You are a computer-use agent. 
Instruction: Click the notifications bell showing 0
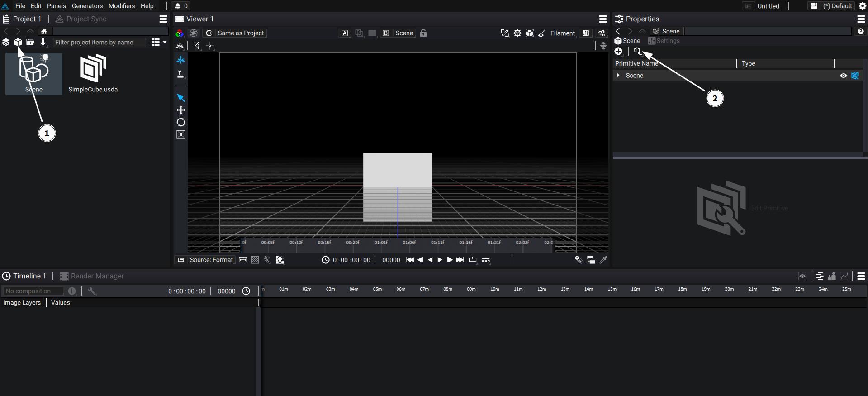pos(181,6)
